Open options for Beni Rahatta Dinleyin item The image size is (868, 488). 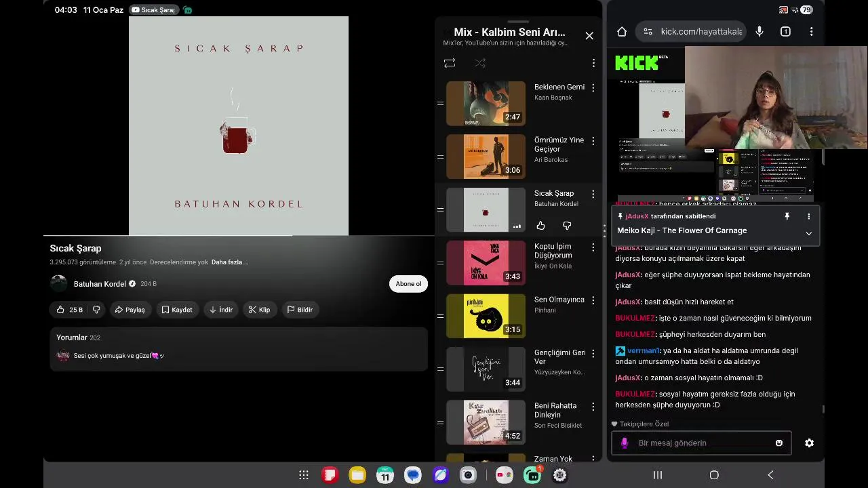click(x=593, y=407)
